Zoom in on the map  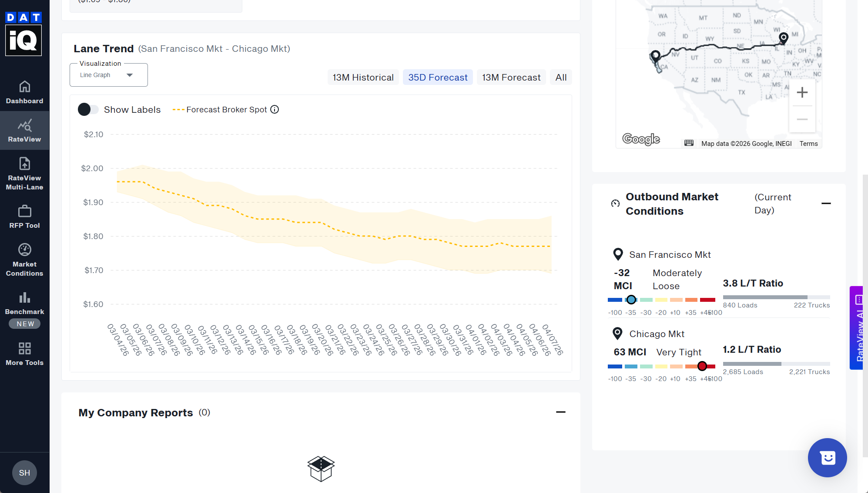[x=802, y=93]
